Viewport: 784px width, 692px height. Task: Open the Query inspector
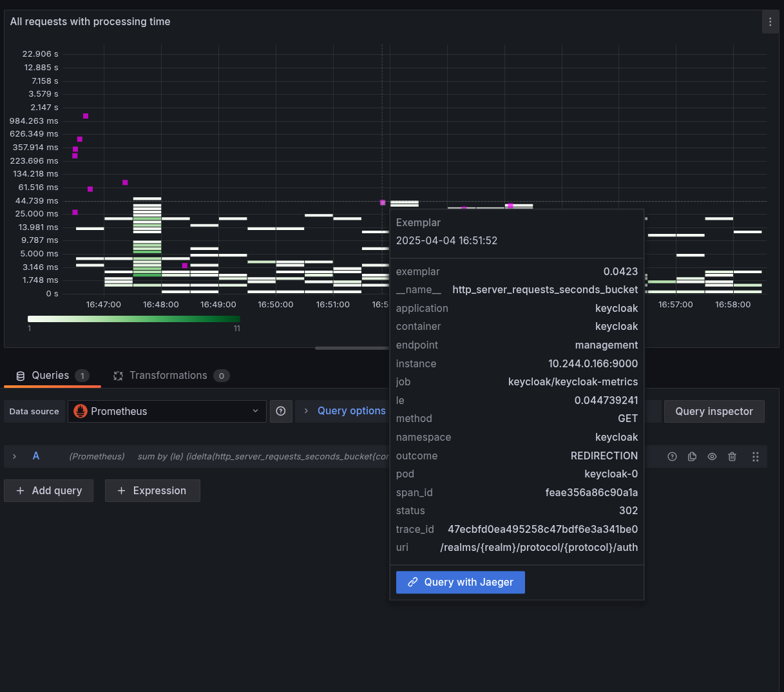coord(714,411)
